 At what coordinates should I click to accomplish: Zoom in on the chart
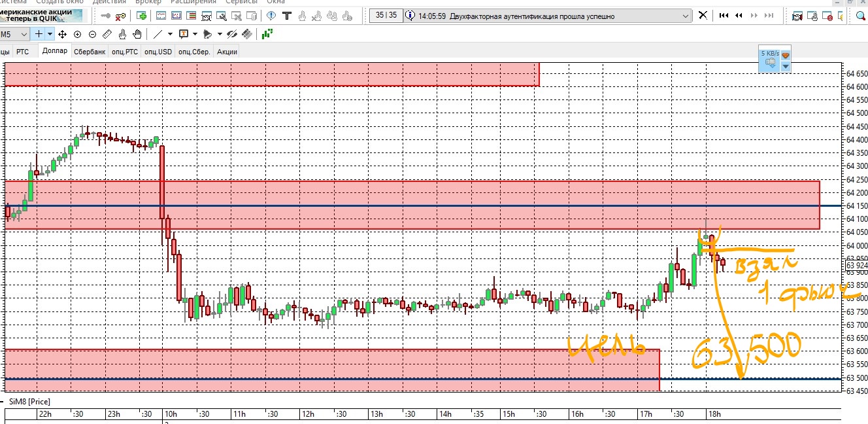(77, 34)
